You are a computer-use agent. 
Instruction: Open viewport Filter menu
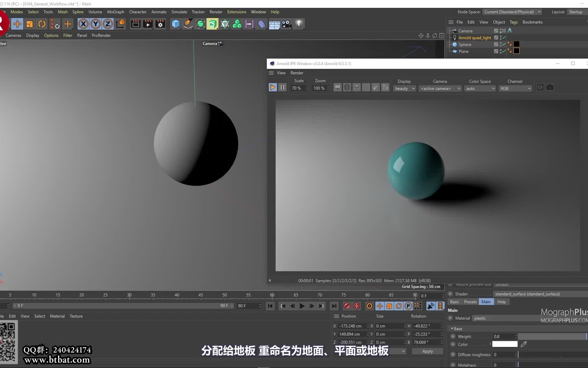point(68,35)
